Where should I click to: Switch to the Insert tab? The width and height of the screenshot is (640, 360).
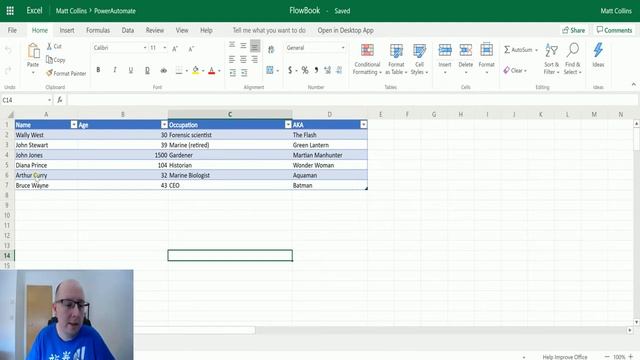tap(67, 30)
